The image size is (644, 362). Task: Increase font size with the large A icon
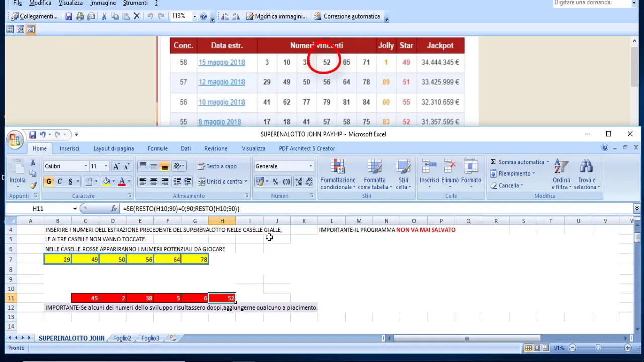point(116,166)
